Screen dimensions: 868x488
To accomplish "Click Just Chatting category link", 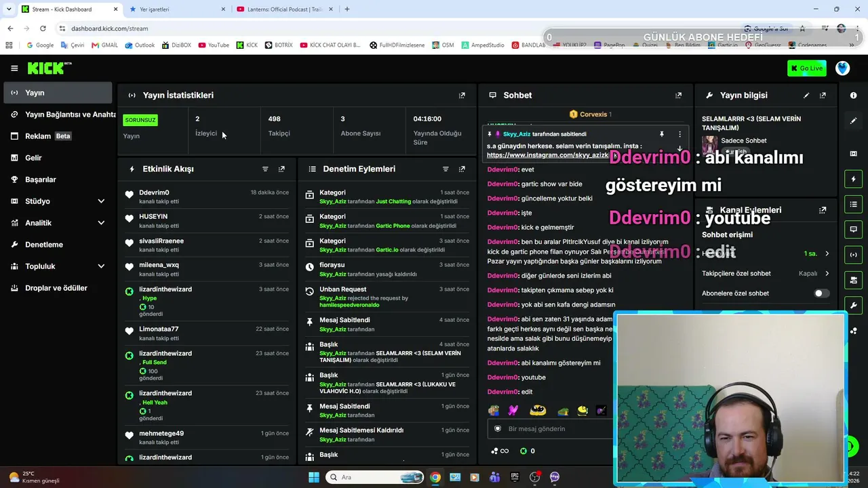I will click(x=394, y=201).
